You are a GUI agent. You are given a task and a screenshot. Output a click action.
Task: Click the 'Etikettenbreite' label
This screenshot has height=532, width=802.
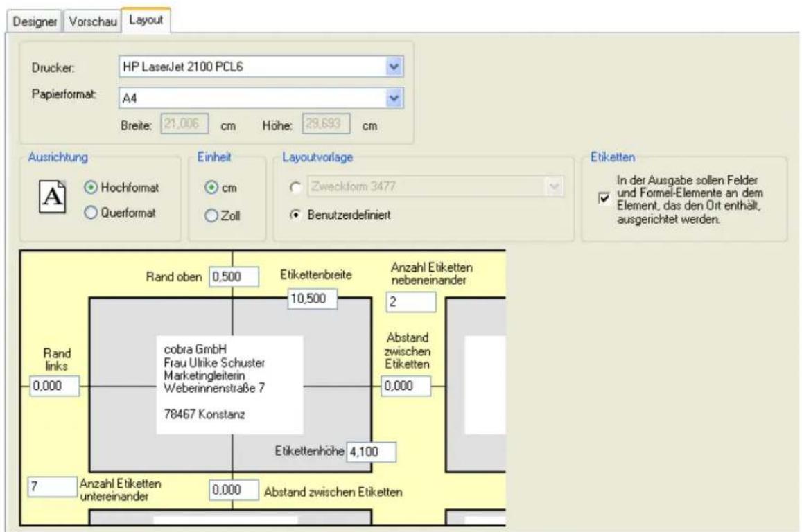[x=316, y=274]
